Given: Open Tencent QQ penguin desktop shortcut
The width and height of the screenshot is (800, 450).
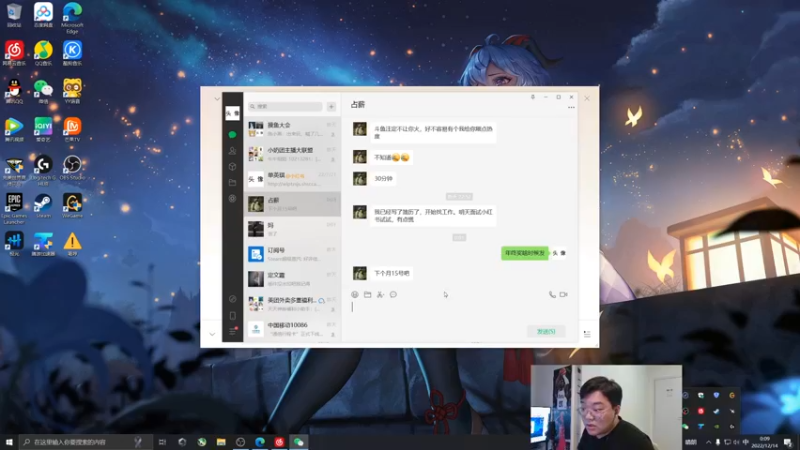Looking at the screenshot, I should point(14,91).
